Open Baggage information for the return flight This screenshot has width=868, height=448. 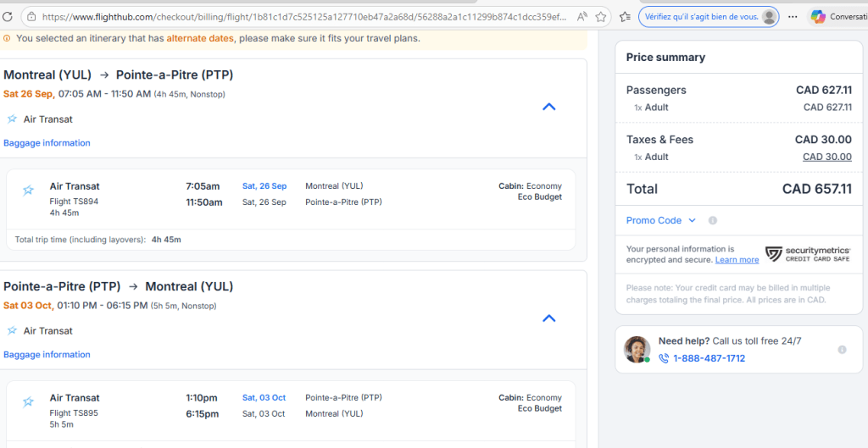click(47, 355)
